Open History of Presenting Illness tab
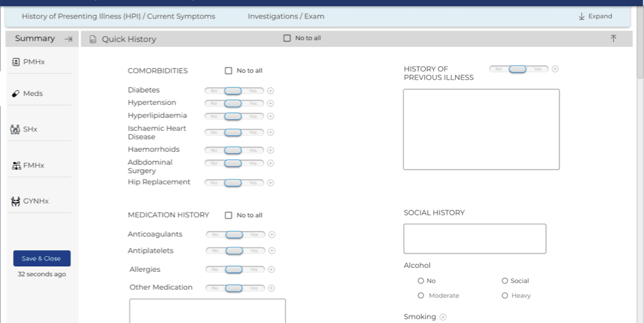The width and height of the screenshot is (644, 323). point(118,16)
